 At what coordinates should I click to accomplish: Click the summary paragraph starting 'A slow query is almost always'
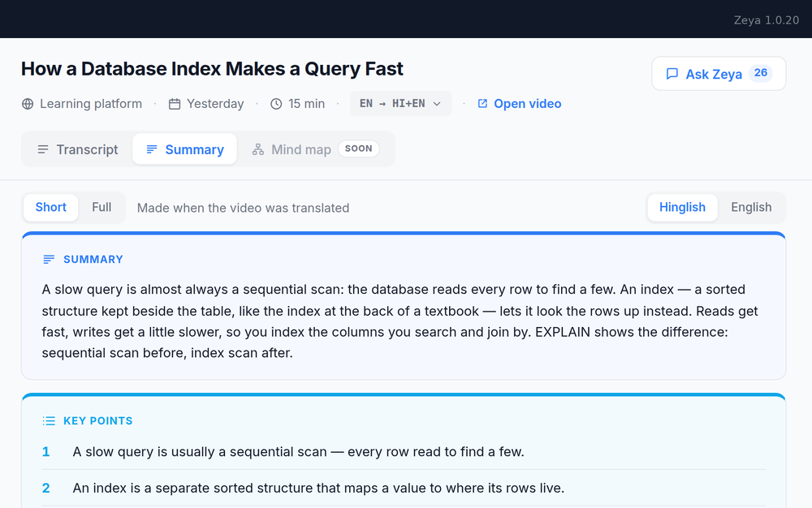pyautogui.click(x=400, y=321)
